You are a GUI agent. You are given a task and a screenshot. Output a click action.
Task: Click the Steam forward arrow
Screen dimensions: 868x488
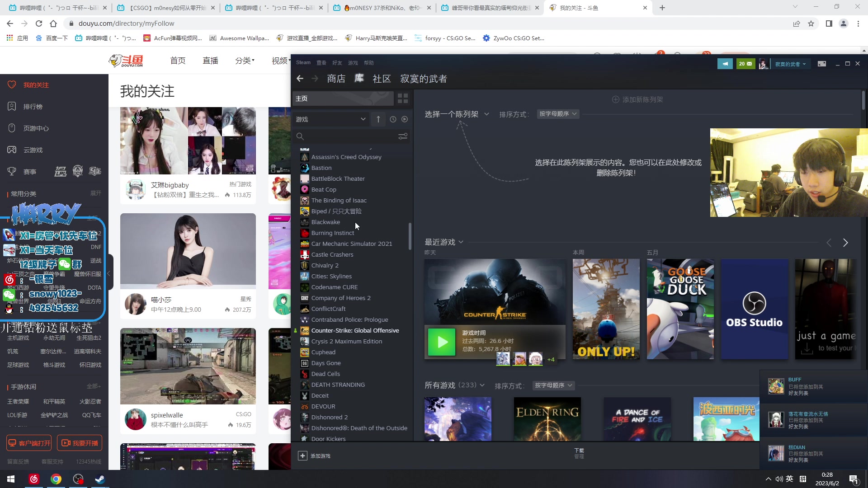[315, 79]
